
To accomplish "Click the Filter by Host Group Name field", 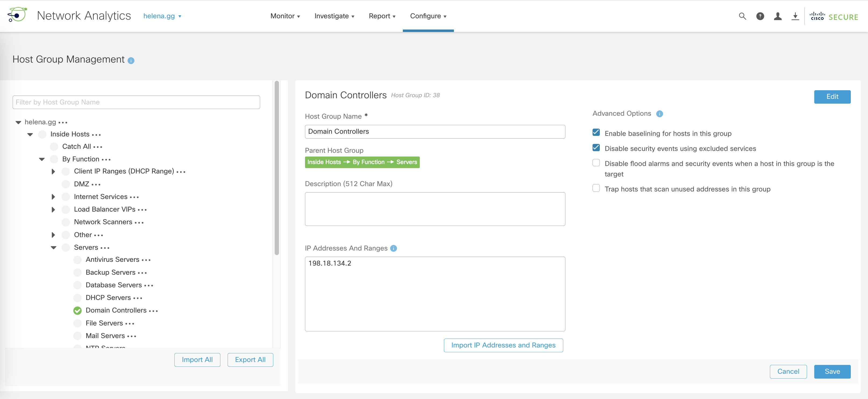I will [x=136, y=102].
